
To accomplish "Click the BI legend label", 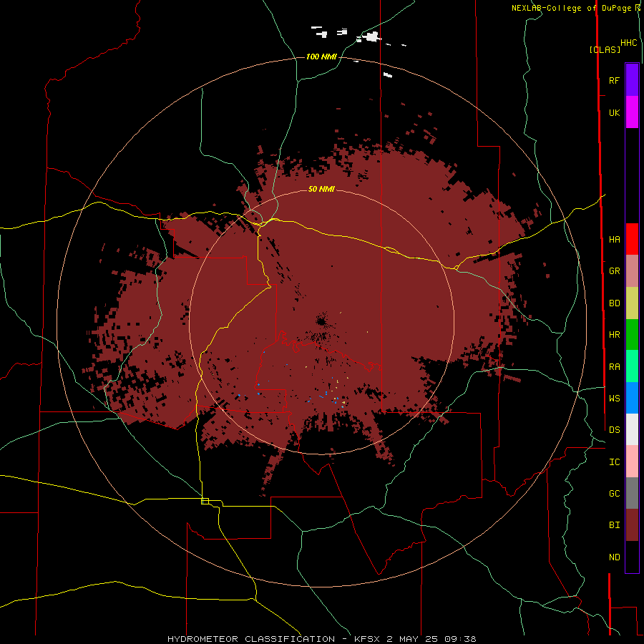I will (614, 525).
